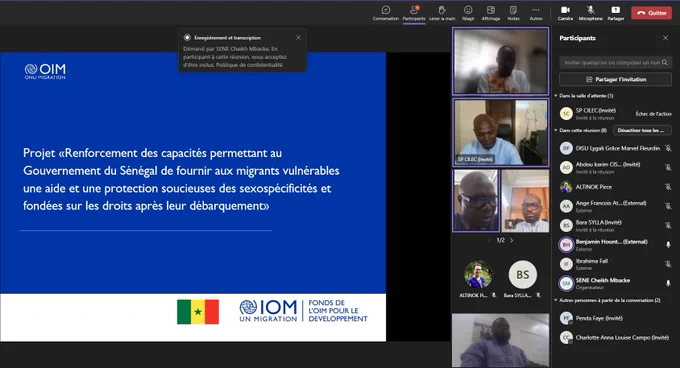Image resolution: width=680 pixels, height=368 pixels.
Task: Click muted mic icon for Ibrahima Fall
Action: (x=668, y=264)
